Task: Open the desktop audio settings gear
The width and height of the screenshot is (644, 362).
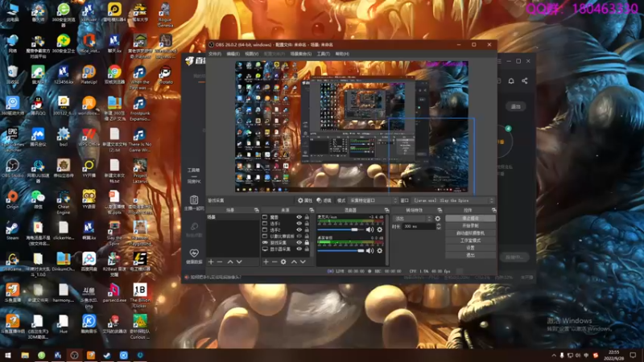Action: tap(380, 251)
